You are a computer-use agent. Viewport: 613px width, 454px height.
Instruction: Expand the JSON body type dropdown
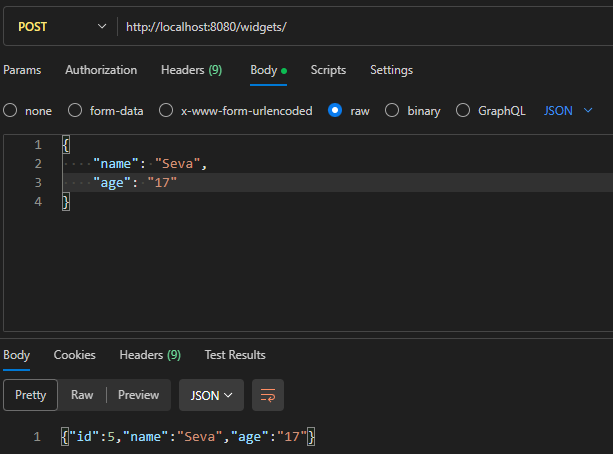[x=568, y=110]
